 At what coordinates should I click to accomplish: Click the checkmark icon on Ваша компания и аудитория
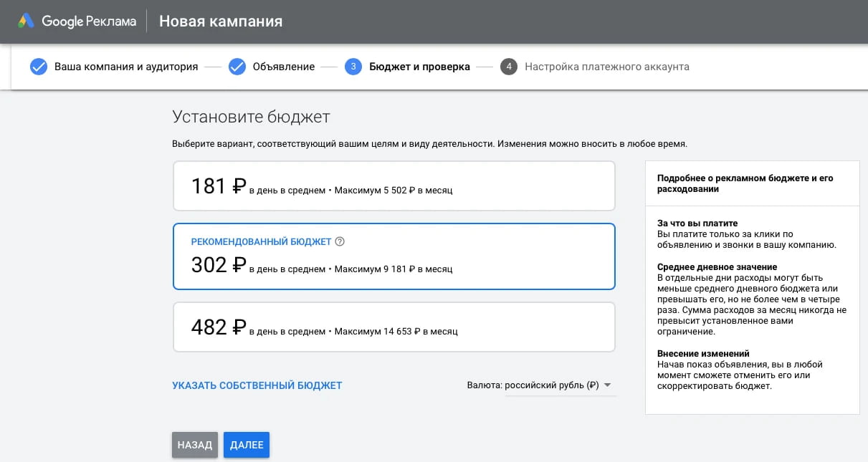(38, 66)
